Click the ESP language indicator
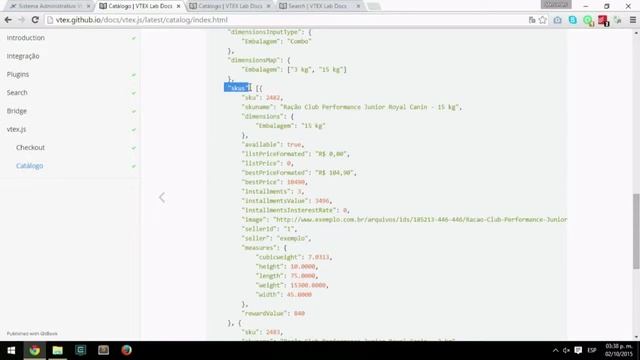This screenshot has width=640, height=360. point(592,350)
